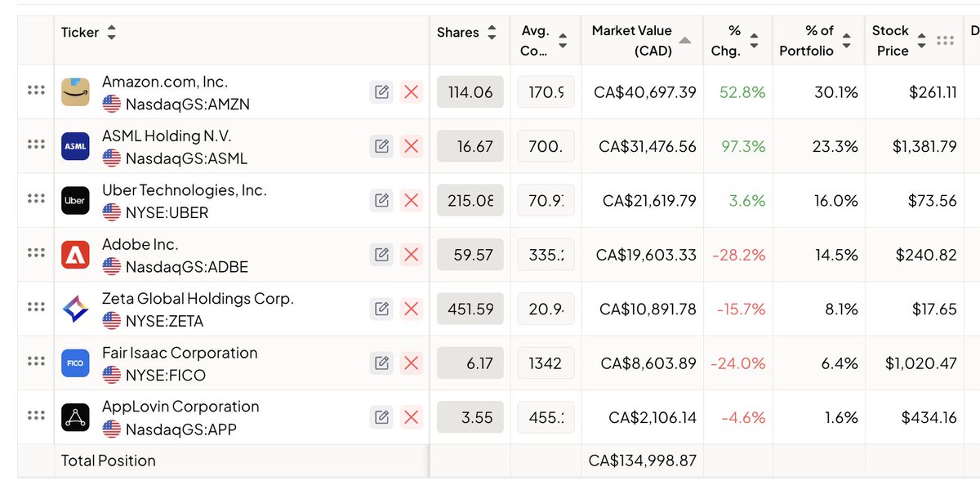The width and height of the screenshot is (980, 485).
Task: Edit ASML shares field 16.67
Action: pos(470,146)
